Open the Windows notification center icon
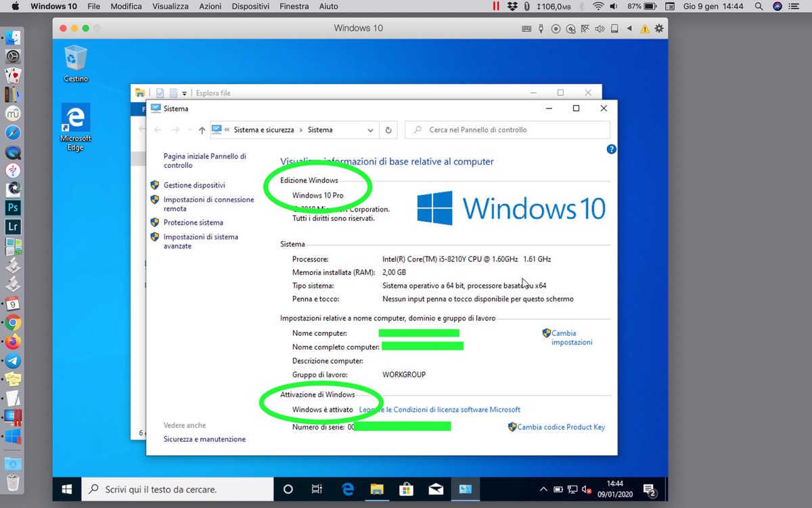The height and width of the screenshot is (508, 812). [x=649, y=489]
